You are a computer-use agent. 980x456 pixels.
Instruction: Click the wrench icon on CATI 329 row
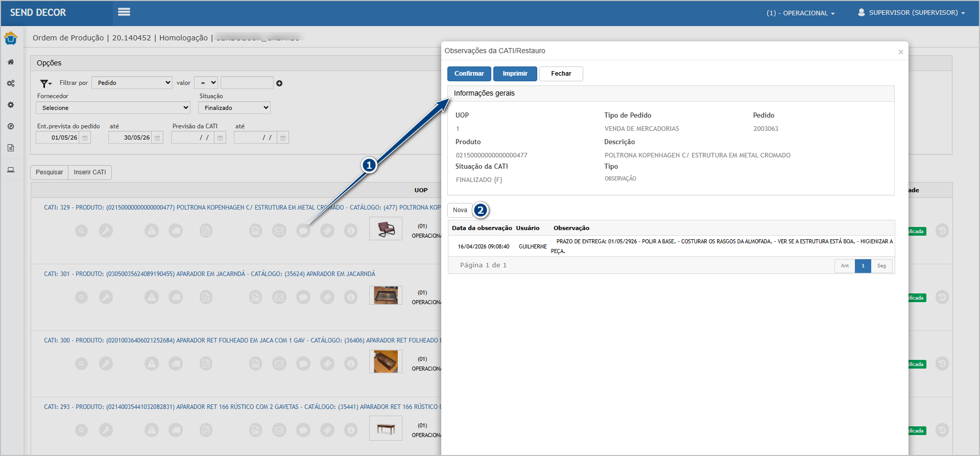pos(106,231)
